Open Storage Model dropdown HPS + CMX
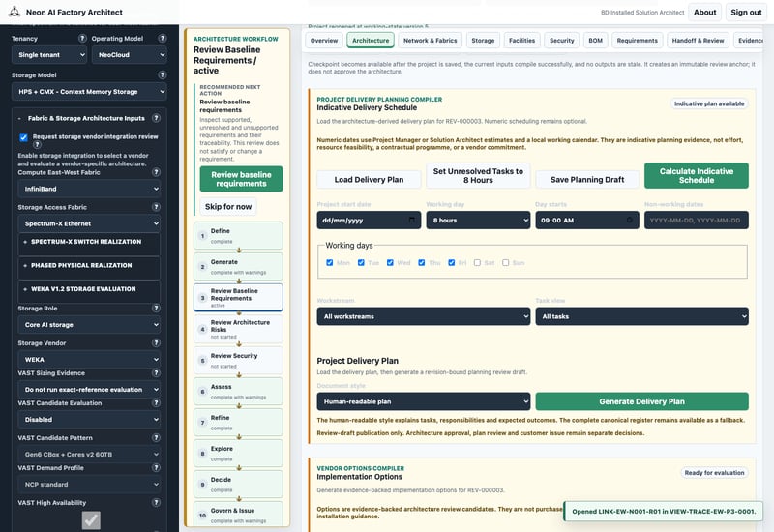Screen dimensions: 774x532 click(x=89, y=91)
